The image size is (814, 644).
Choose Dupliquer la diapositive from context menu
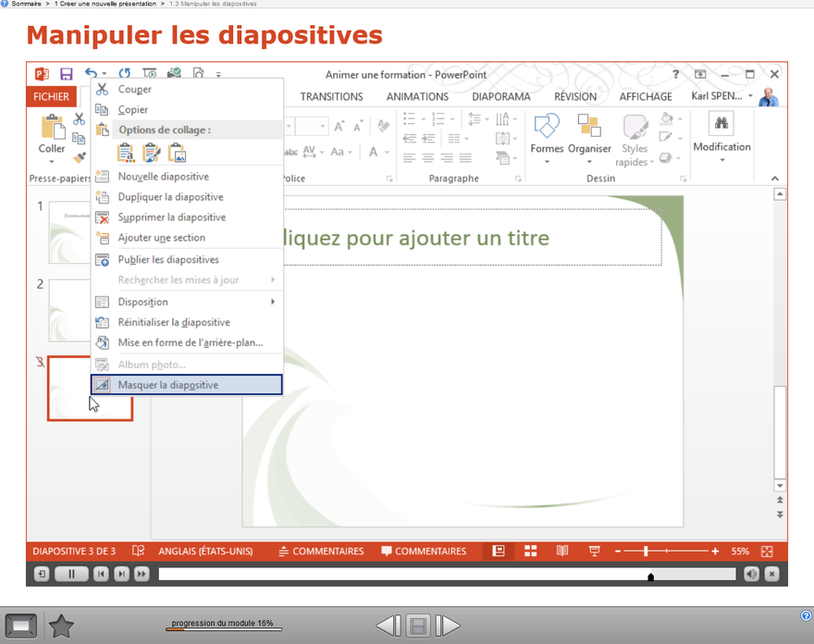coord(170,197)
